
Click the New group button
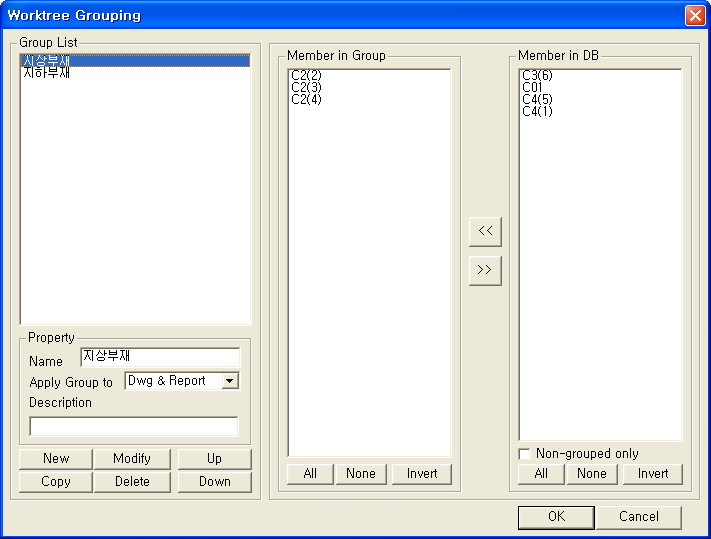pyautogui.click(x=56, y=459)
